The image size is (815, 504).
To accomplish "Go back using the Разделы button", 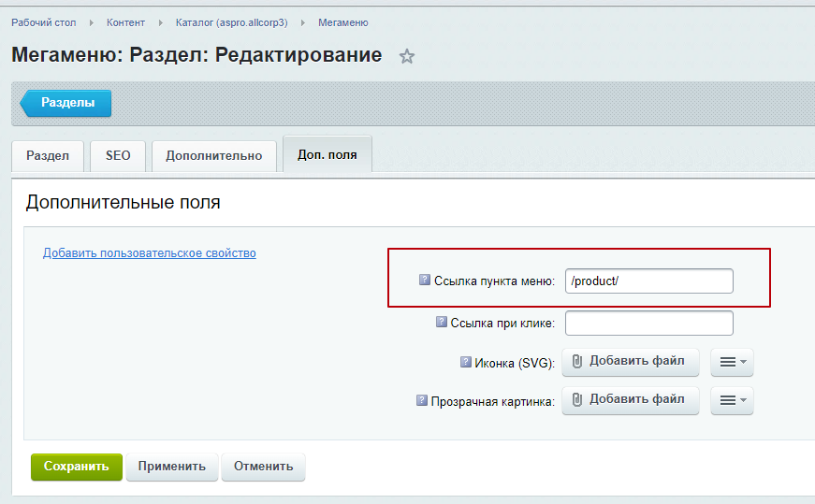I will [x=66, y=103].
